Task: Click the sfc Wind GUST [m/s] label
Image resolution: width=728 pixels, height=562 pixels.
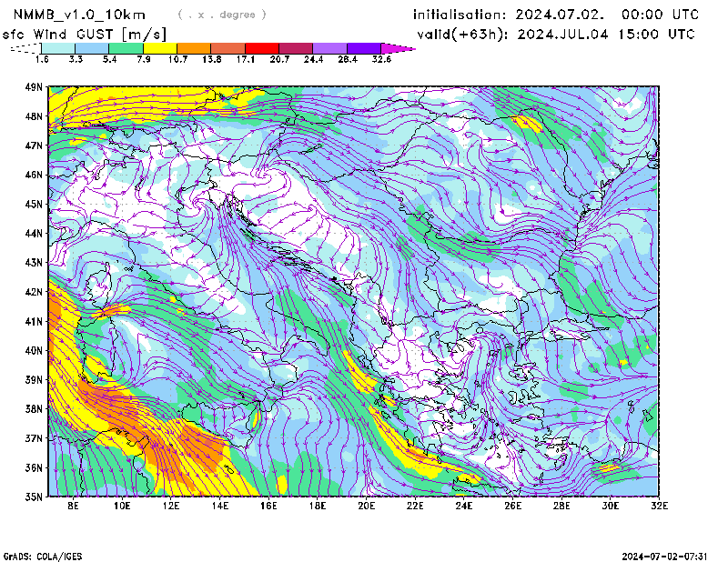Action: click(x=84, y=34)
